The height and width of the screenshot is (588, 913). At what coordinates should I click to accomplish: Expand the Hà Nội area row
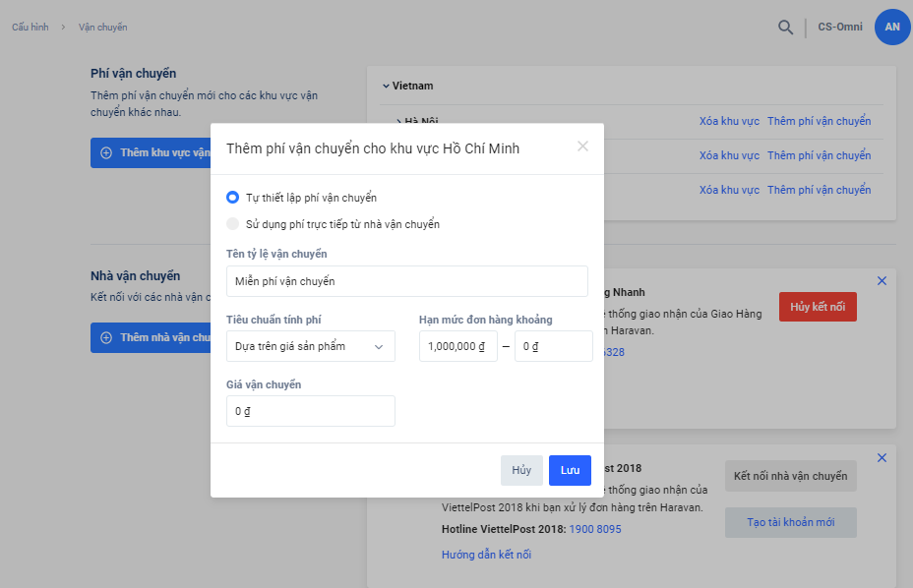click(x=400, y=121)
